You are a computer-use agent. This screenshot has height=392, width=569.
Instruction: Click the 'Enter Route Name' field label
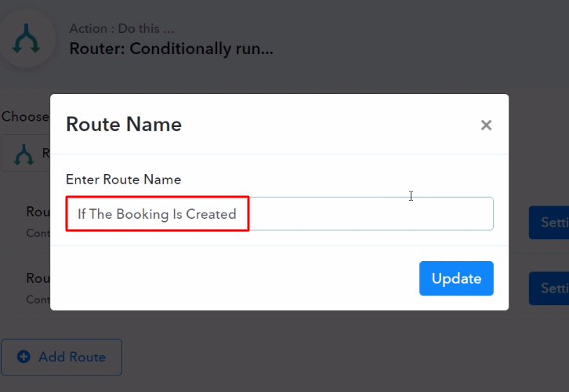123,180
